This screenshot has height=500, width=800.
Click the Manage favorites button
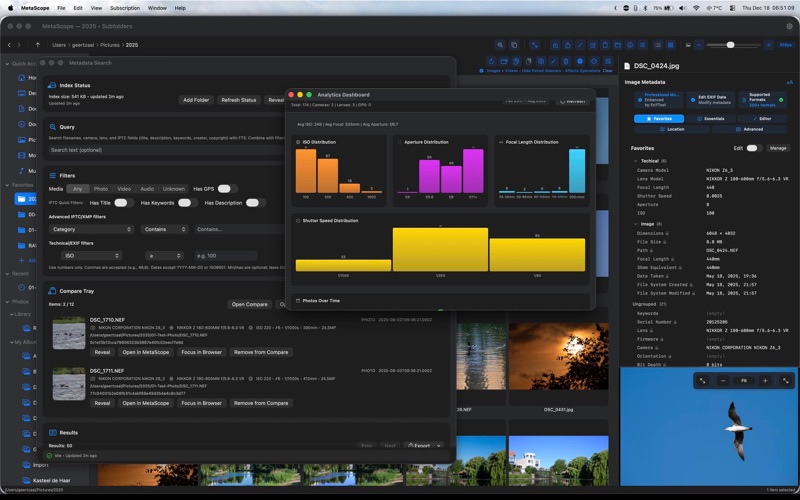[778, 148]
